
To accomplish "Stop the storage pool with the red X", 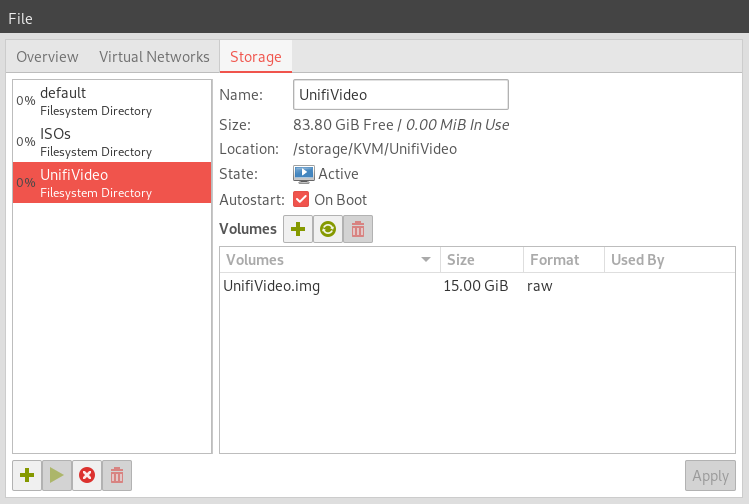I will tap(87, 475).
